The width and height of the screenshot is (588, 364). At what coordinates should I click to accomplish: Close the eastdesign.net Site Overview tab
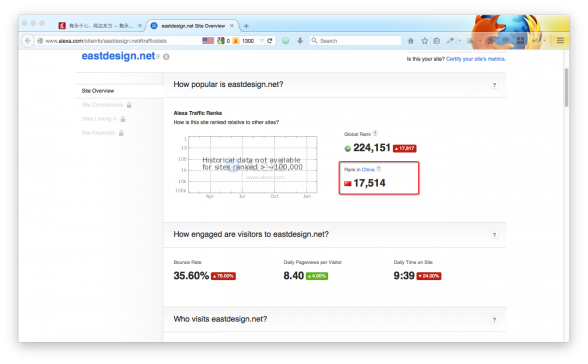tap(232, 25)
